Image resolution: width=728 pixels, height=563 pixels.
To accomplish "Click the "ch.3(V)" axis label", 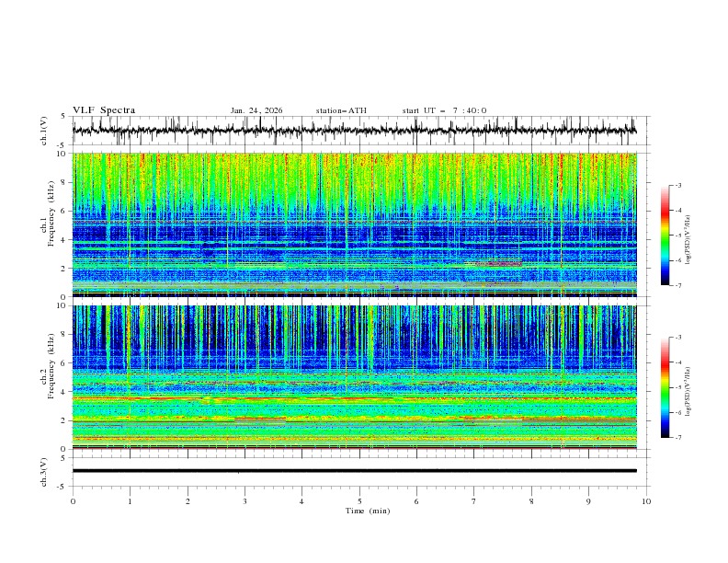I will pos(44,472).
